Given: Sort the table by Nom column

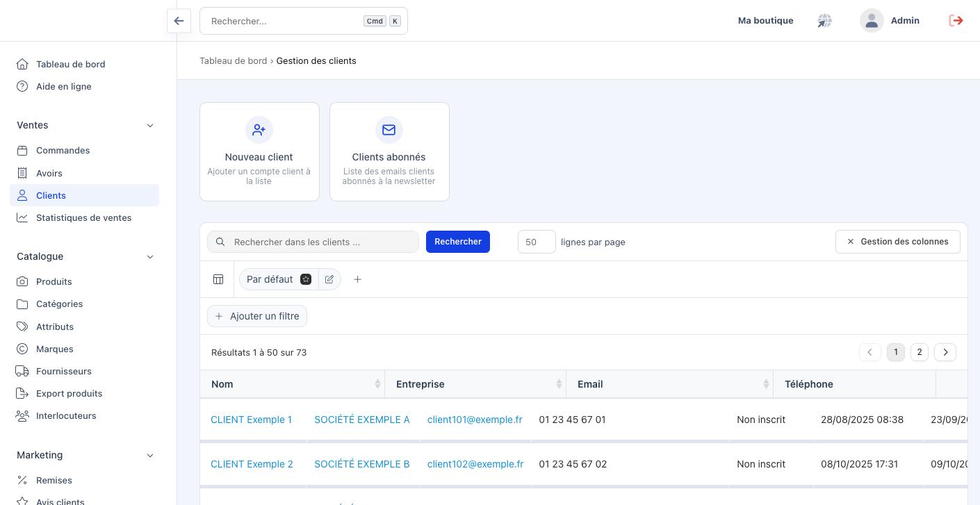Looking at the screenshot, I should (377, 384).
